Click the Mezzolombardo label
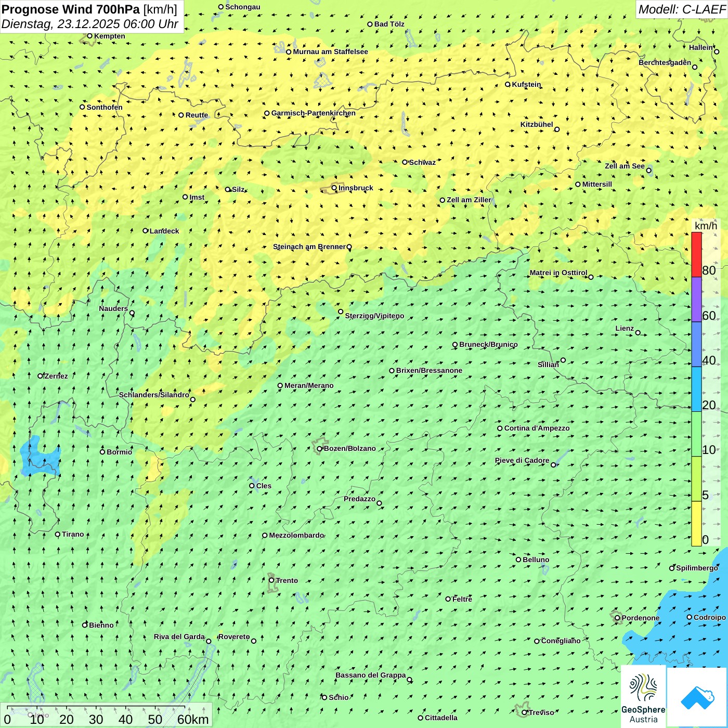The image size is (728, 728). pyautogui.click(x=296, y=535)
